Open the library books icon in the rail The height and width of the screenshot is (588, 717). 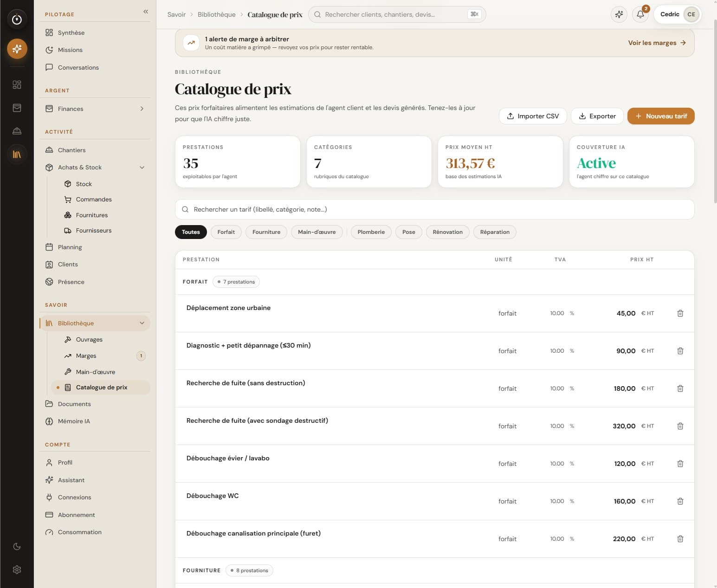pos(17,154)
